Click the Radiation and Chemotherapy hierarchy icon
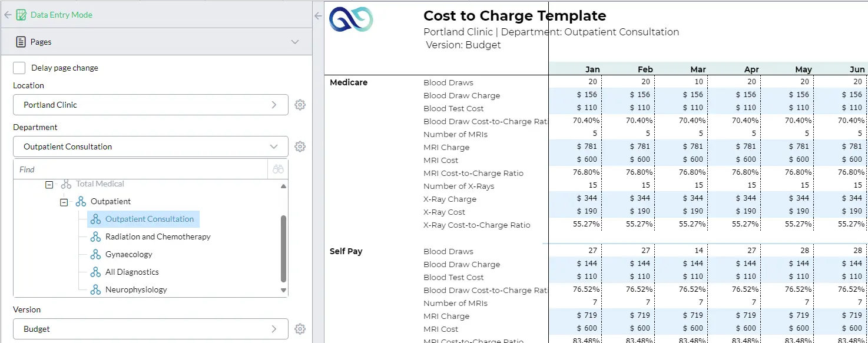 tap(95, 237)
